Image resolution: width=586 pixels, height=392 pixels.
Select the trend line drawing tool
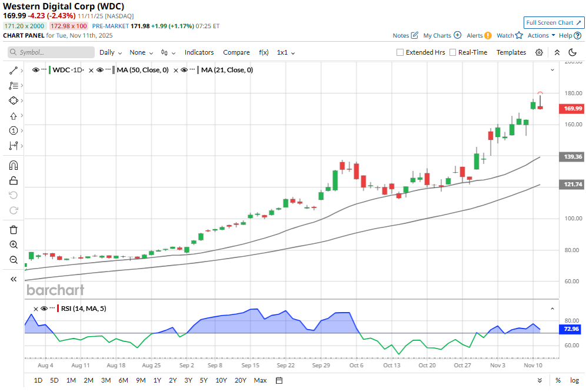[x=14, y=70]
